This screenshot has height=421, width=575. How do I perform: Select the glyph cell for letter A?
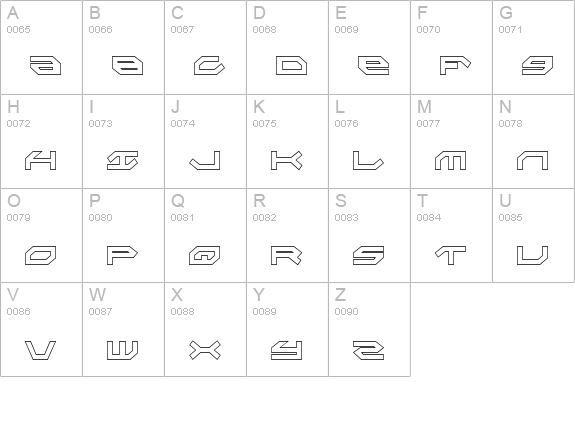click(x=41, y=47)
